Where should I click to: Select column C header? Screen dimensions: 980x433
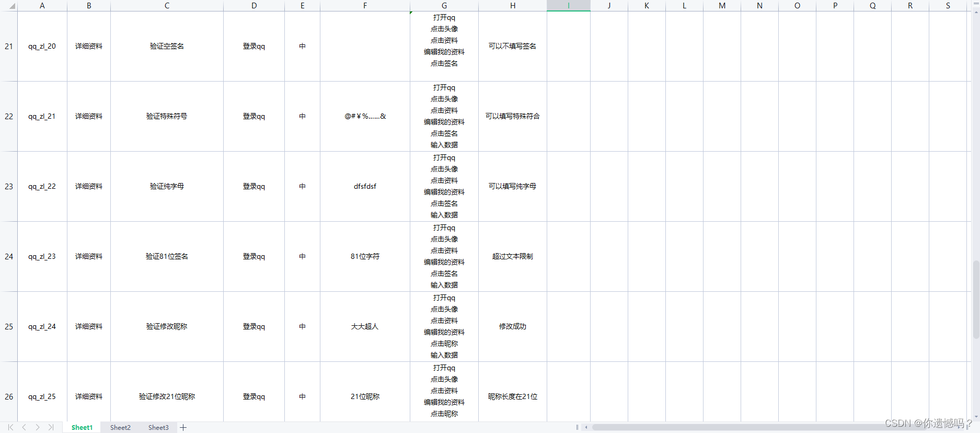(167, 6)
